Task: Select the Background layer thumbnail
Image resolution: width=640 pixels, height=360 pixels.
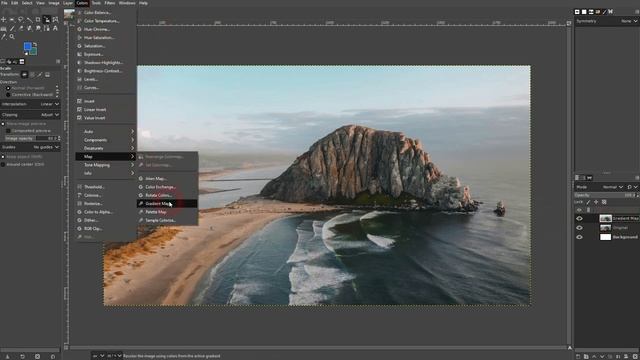Action: coord(605,237)
